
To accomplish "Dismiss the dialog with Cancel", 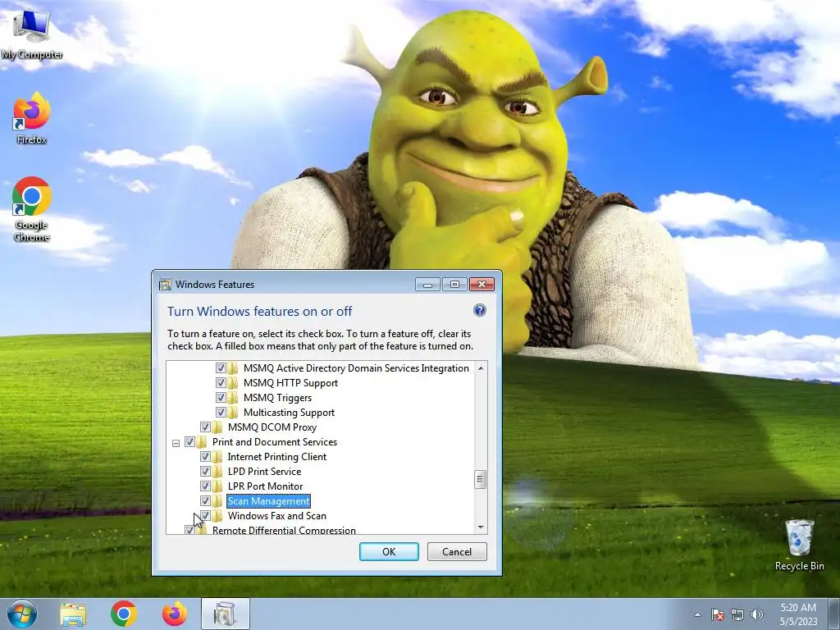I will coord(457,552).
